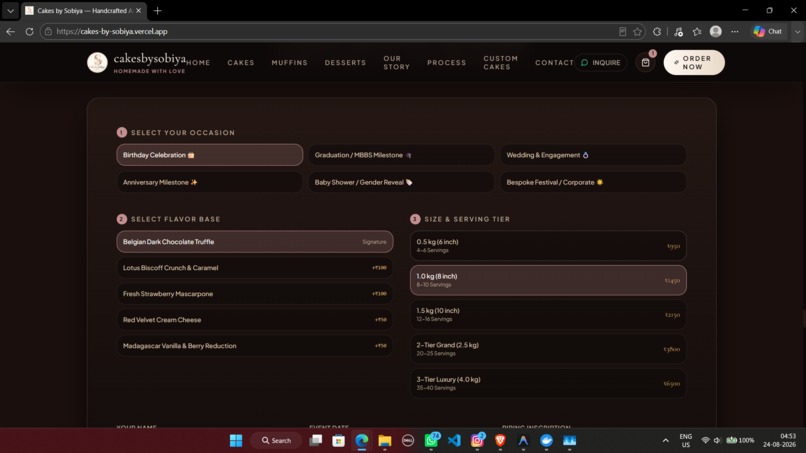Open Windows Start menu
The width and height of the screenshot is (806, 453).
tap(236, 441)
